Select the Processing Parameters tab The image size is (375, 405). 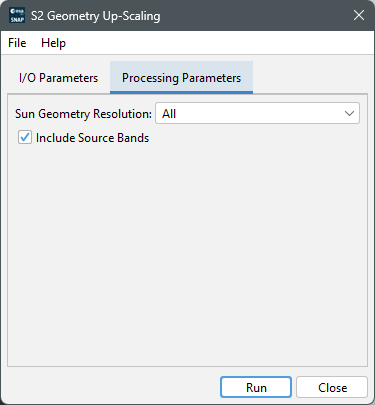click(181, 78)
